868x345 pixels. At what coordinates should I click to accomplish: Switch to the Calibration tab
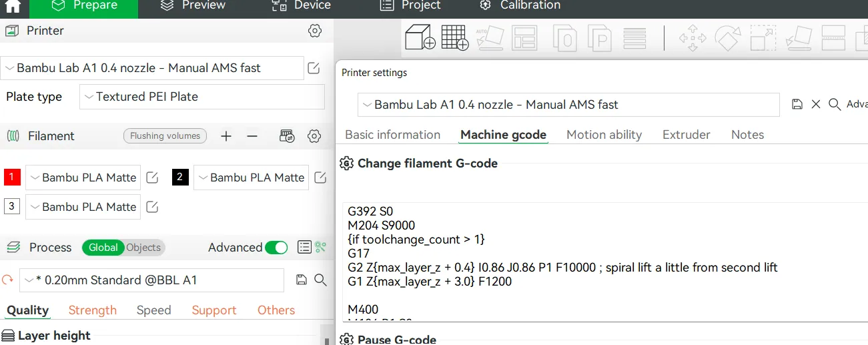pos(520,5)
